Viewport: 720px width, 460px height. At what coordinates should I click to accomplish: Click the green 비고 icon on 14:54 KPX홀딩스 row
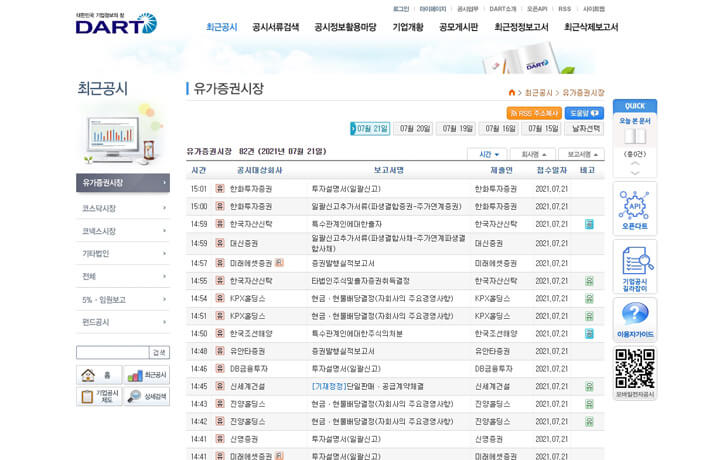click(589, 298)
